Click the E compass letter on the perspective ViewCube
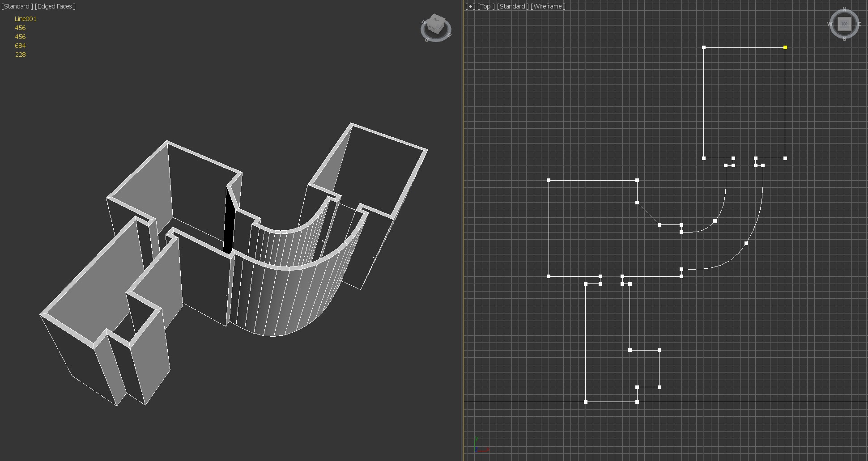 point(449,35)
